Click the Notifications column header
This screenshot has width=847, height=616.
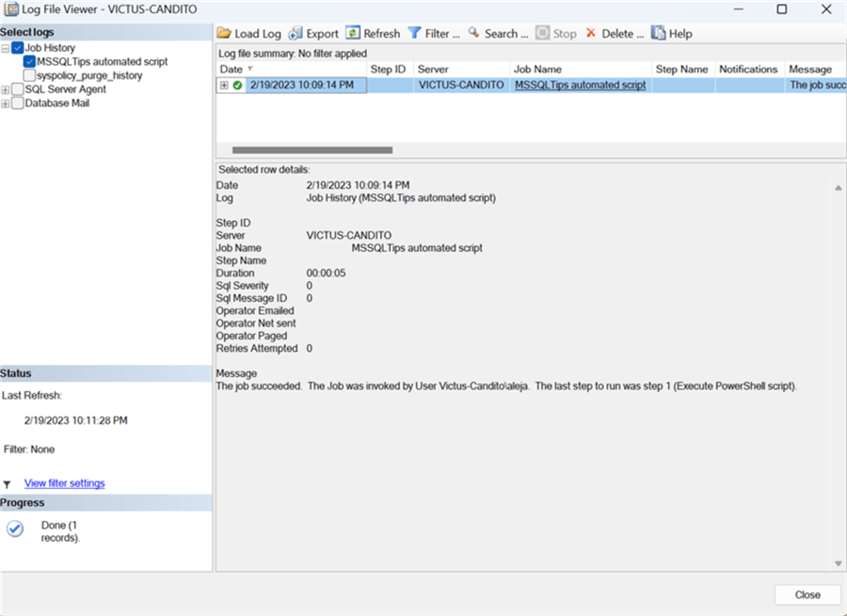point(750,69)
